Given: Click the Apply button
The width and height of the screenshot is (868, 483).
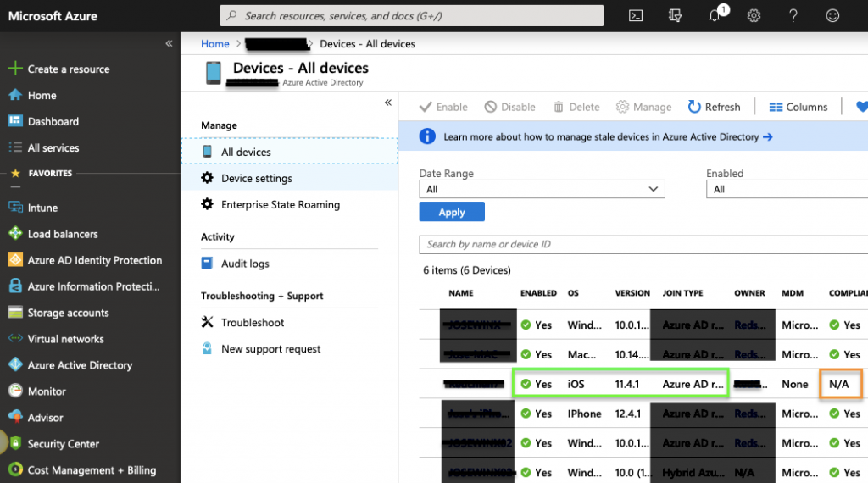Looking at the screenshot, I should 452,212.
